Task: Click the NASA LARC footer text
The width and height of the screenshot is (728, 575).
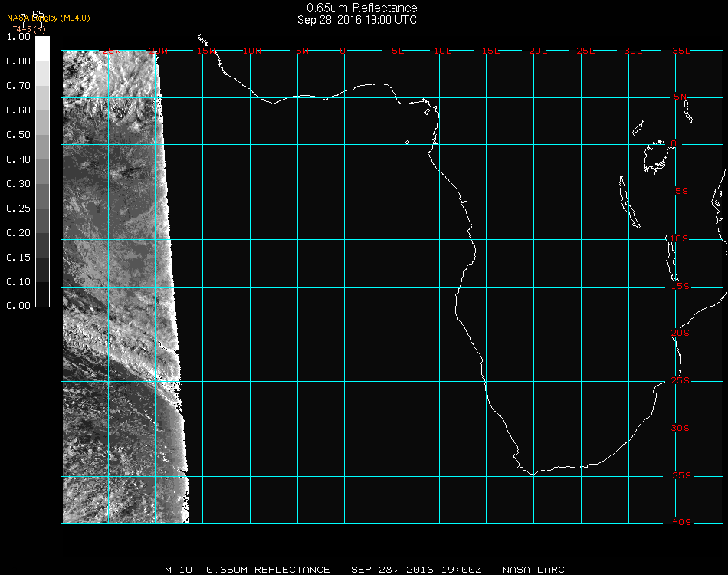Action: click(x=533, y=570)
